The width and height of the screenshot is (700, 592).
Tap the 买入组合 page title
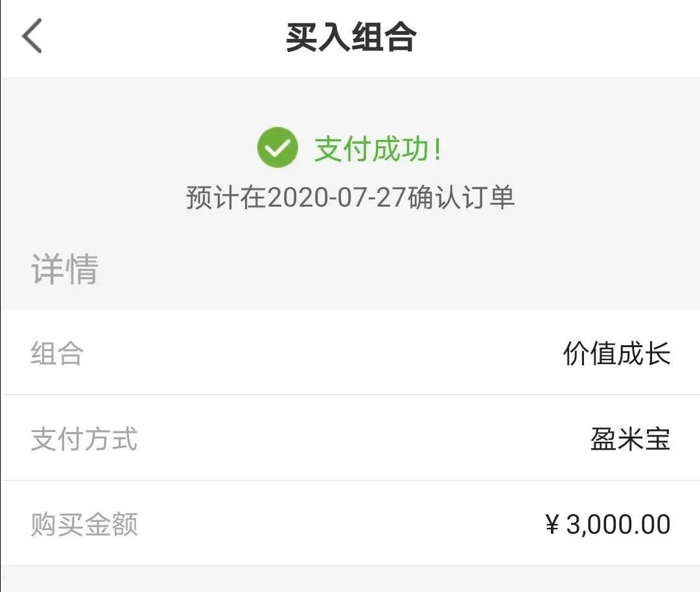click(351, 37)
